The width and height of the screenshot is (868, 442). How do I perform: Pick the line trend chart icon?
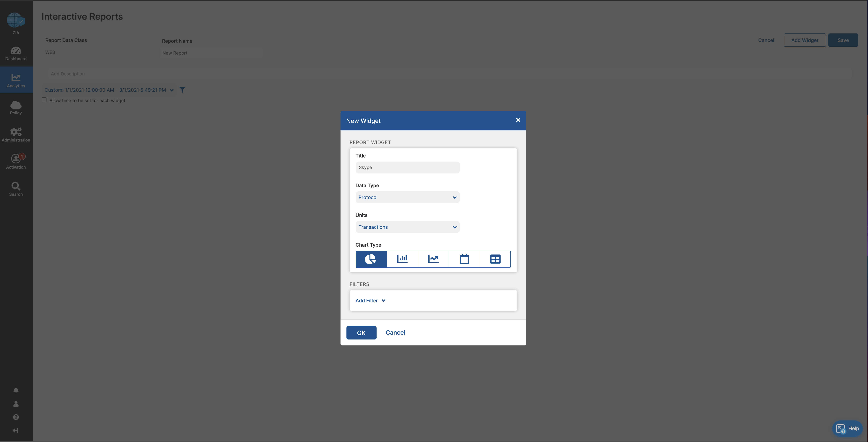pos(433,259)
